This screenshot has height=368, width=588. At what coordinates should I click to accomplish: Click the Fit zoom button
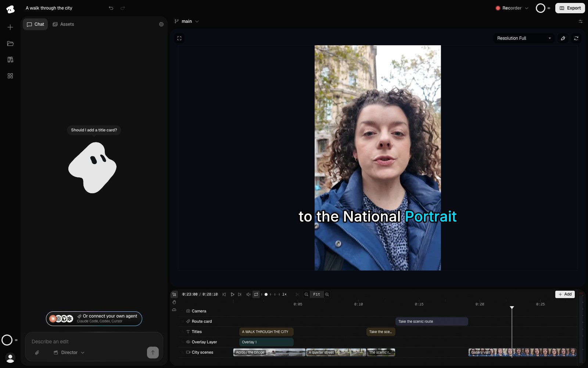(x=316, y=294)
